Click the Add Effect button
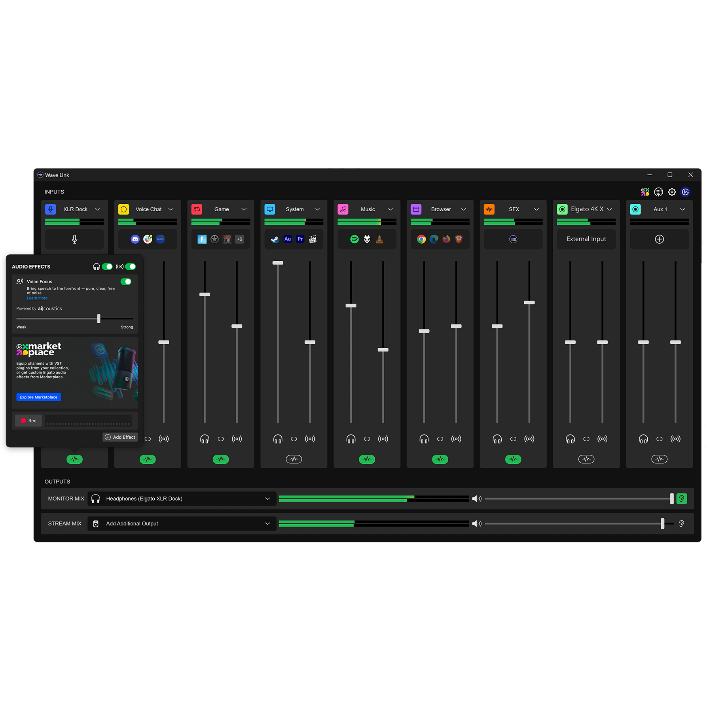The width and height of the screenshot is (709, 728). click(x=120, y=437)
